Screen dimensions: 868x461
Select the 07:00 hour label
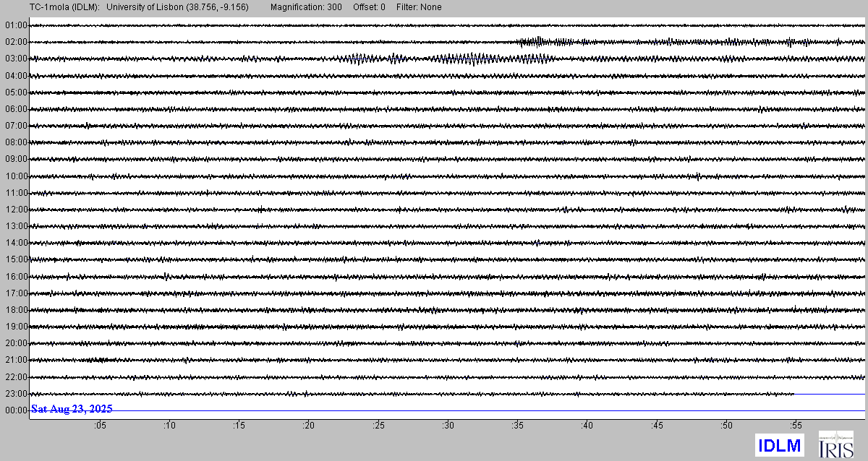tap(15, 126)
